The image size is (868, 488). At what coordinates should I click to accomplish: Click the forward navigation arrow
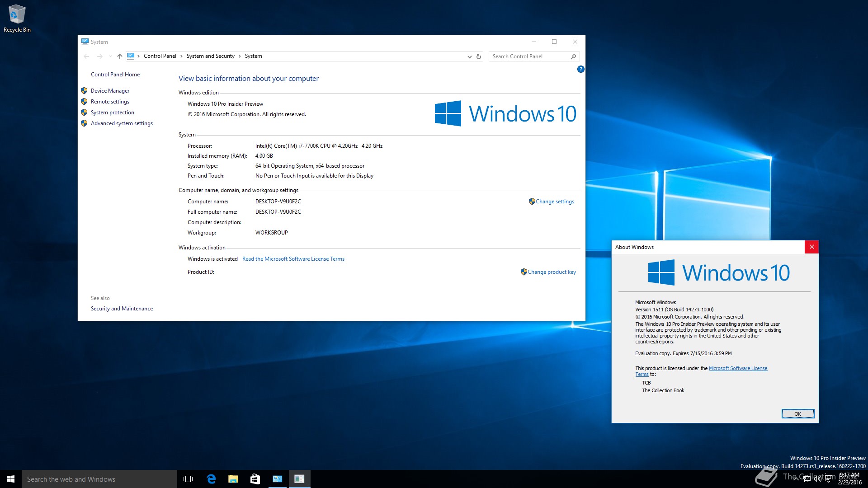99,56
